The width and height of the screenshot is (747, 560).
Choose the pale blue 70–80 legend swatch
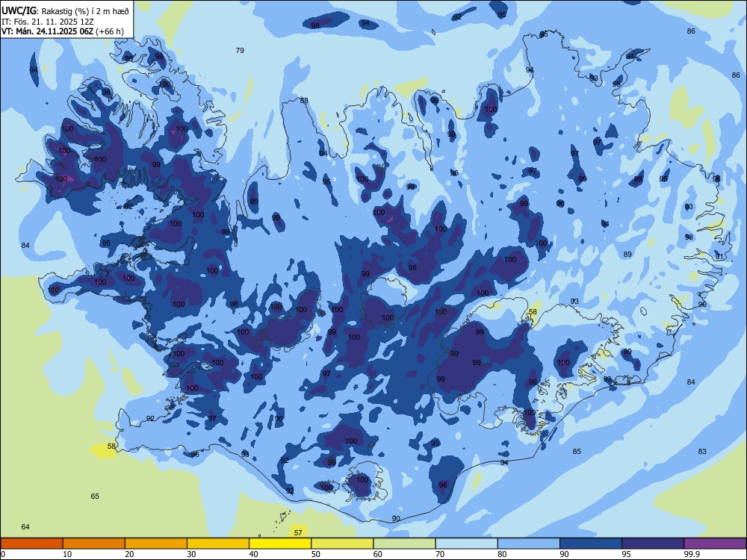point(467,544)
